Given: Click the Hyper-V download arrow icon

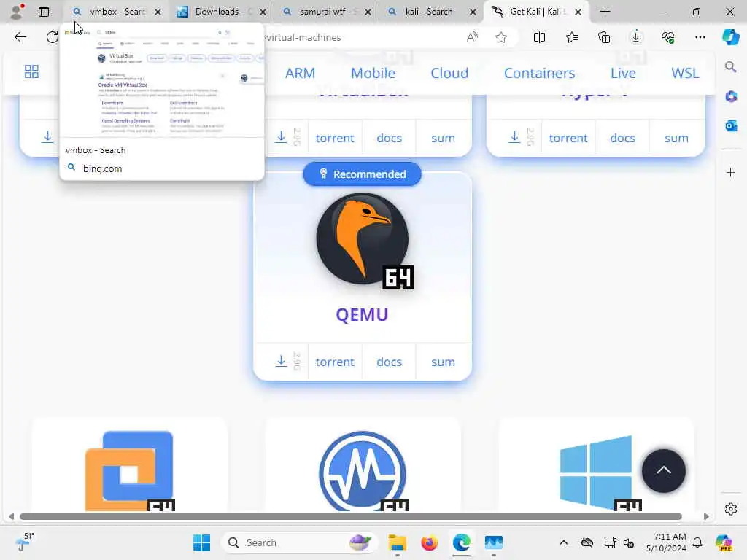Looking at the screenshot, I should pyautogui.click(x=514, y=138).
